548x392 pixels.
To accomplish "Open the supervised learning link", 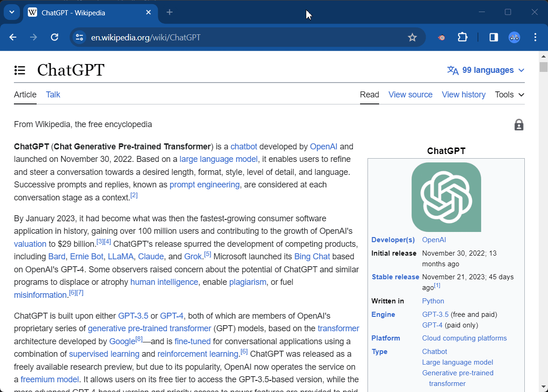I will point(104,354).
